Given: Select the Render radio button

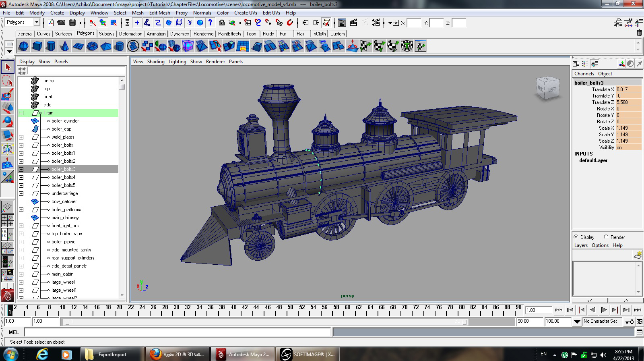Looking at the screenshot, I should pos(606,237).
